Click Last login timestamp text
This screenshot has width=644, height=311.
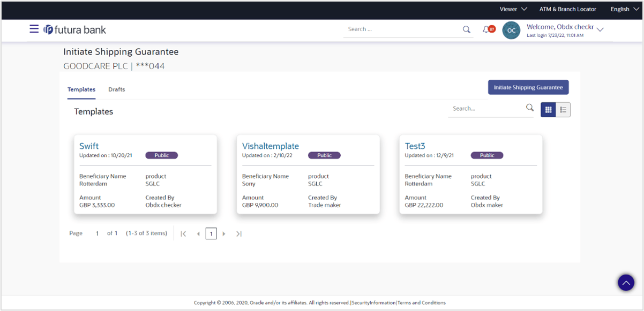(x=555, y=35)
